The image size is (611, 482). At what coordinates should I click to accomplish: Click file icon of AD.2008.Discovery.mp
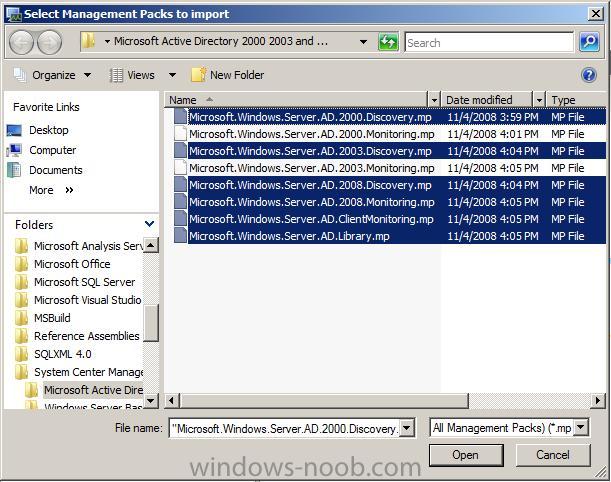click(x=180, y=185)
